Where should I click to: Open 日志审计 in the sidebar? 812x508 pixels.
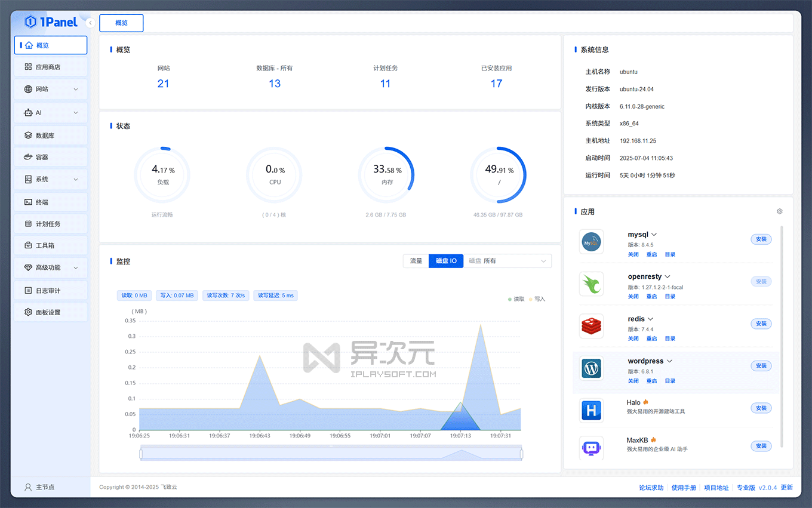(x=51, y=291)
